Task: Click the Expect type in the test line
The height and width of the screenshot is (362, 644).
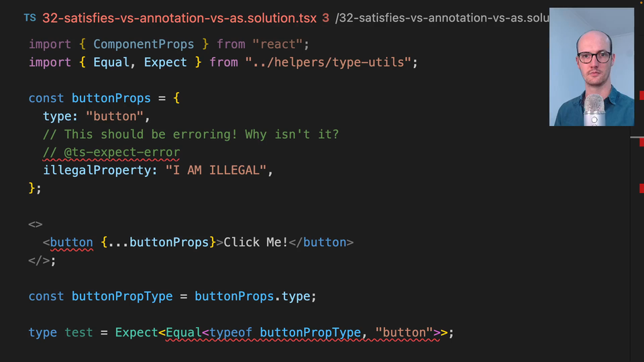Action: point(136,333)
